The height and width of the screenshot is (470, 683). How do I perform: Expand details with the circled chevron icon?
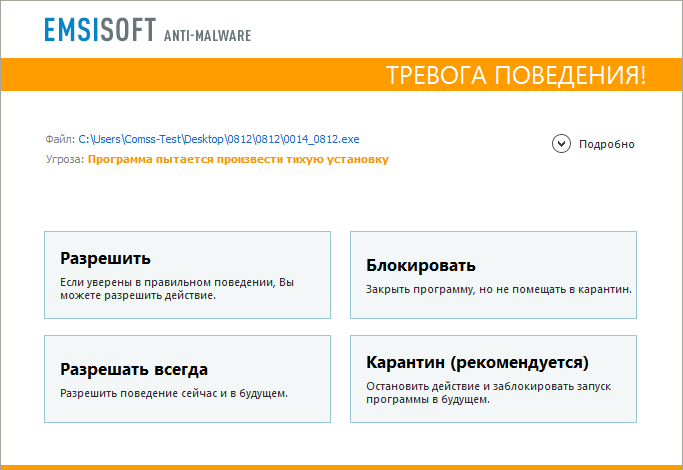point(561,144)
